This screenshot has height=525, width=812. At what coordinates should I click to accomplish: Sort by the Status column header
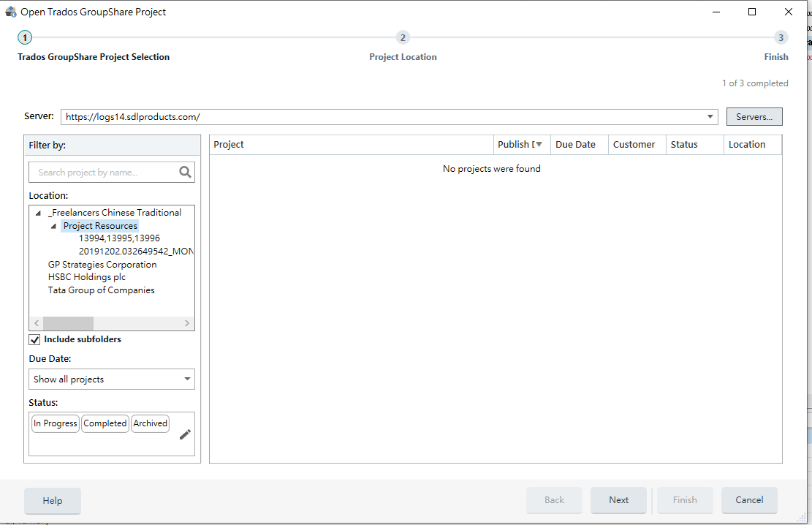click(694, 145)
